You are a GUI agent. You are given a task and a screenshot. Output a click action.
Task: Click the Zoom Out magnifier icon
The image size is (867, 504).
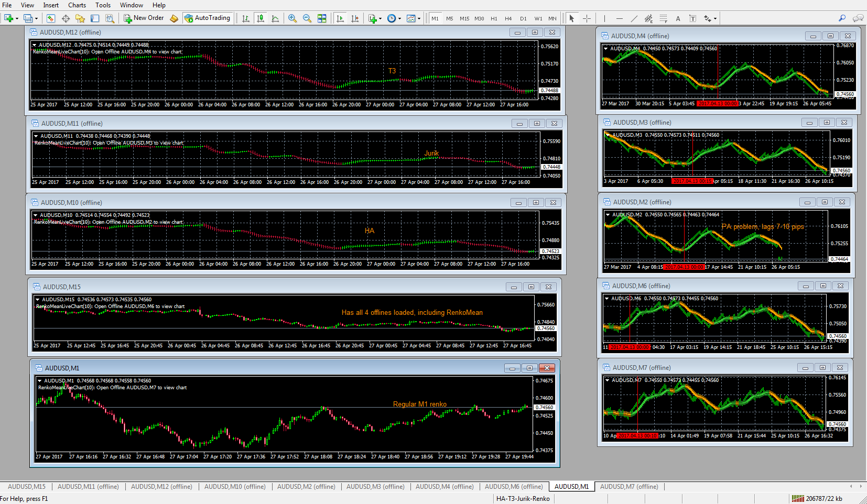tap(307, 18)
